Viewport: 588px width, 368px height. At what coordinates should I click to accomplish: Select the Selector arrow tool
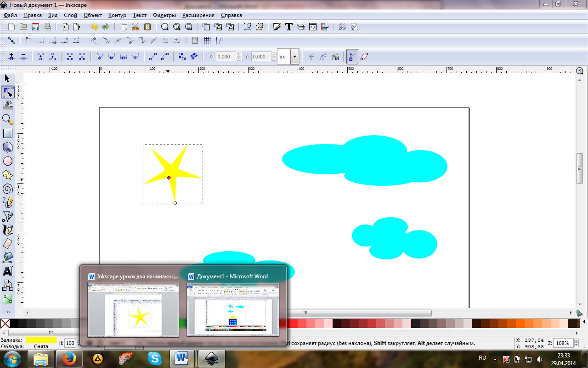click(x=7, y=79)
